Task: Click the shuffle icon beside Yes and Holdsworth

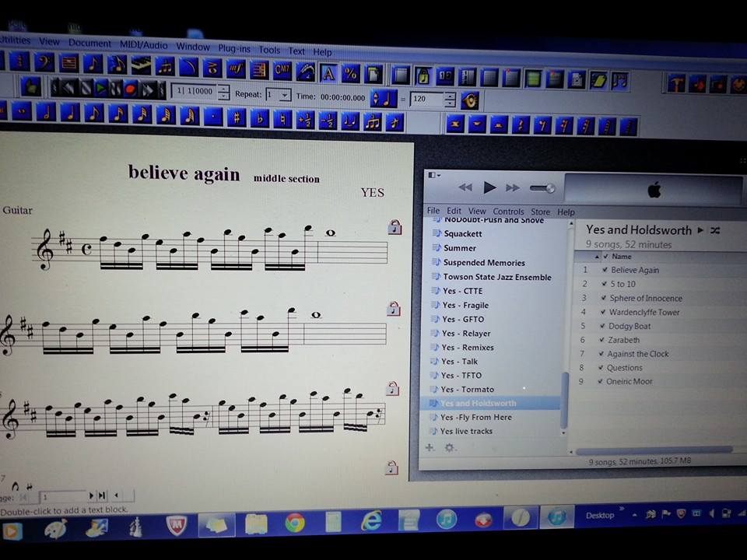Action: pos(715,230)
